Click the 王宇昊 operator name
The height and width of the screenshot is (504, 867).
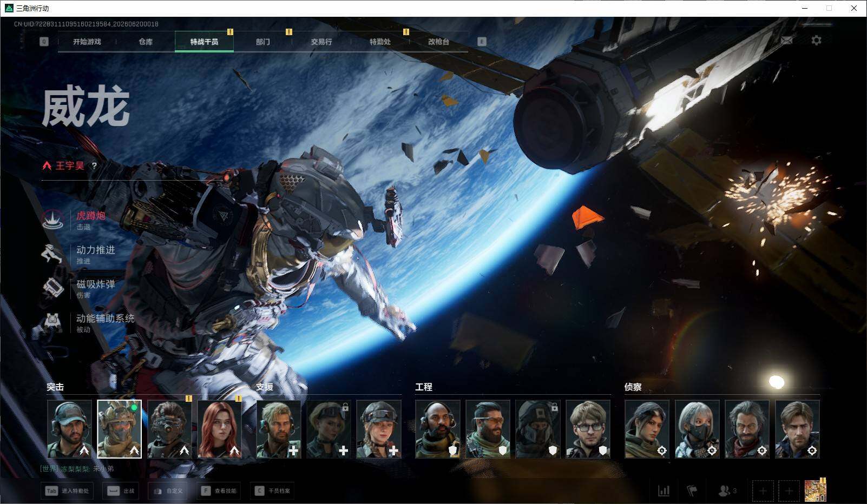pyautogui.click(x=70, y=166)
